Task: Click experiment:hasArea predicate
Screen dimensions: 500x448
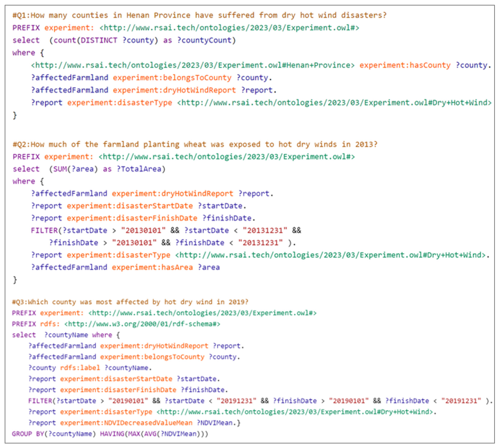Action: 152,267
